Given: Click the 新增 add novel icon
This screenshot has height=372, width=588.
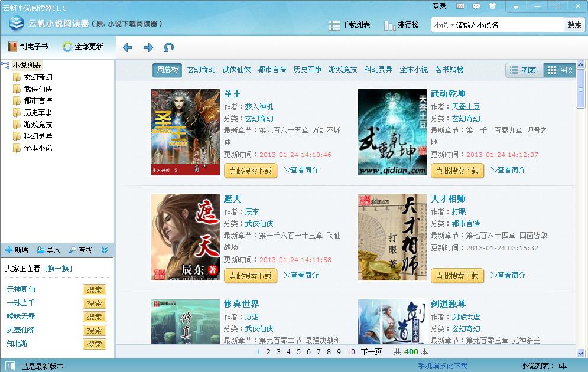Looking at the screenshot, I should (x=17, y=250).
